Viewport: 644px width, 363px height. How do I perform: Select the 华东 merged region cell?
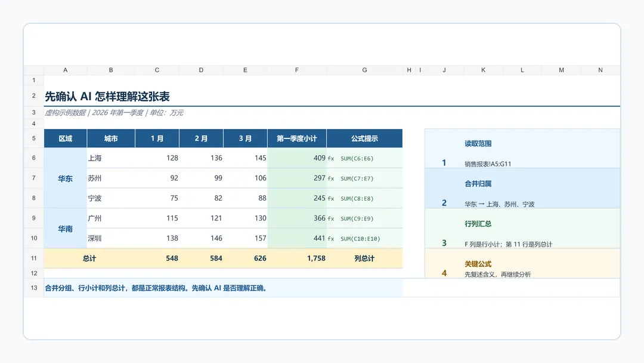66,178
